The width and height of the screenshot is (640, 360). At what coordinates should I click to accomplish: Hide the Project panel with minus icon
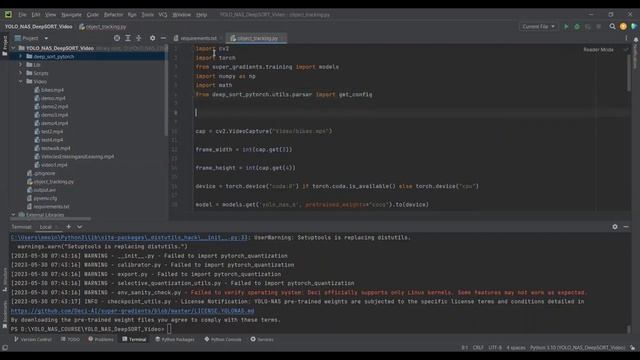click(163, 38)
